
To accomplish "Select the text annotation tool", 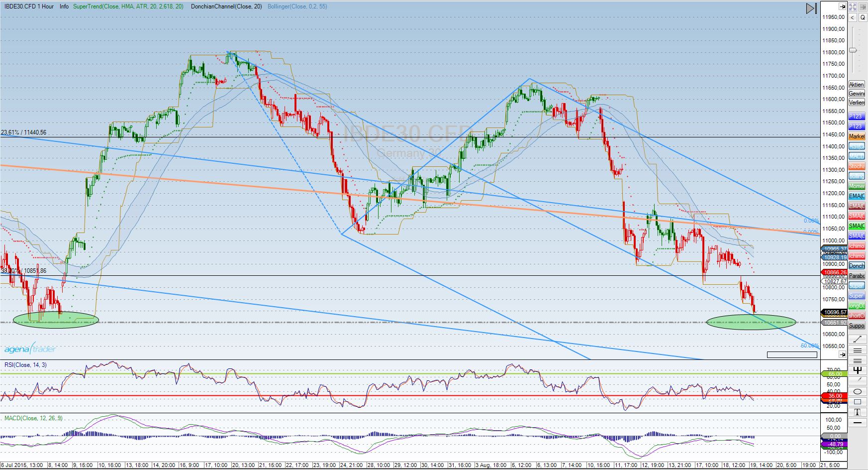I will (857, 412).
